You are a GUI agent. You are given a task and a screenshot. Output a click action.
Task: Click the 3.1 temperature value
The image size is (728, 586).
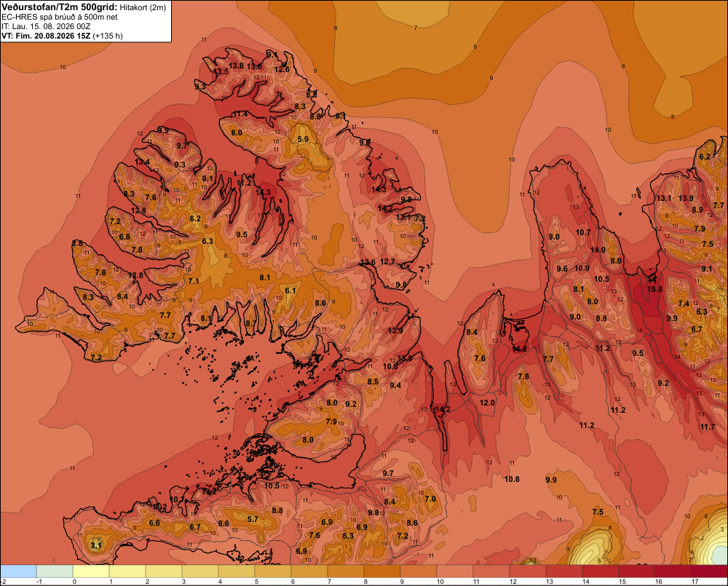[x=95, y=545]
